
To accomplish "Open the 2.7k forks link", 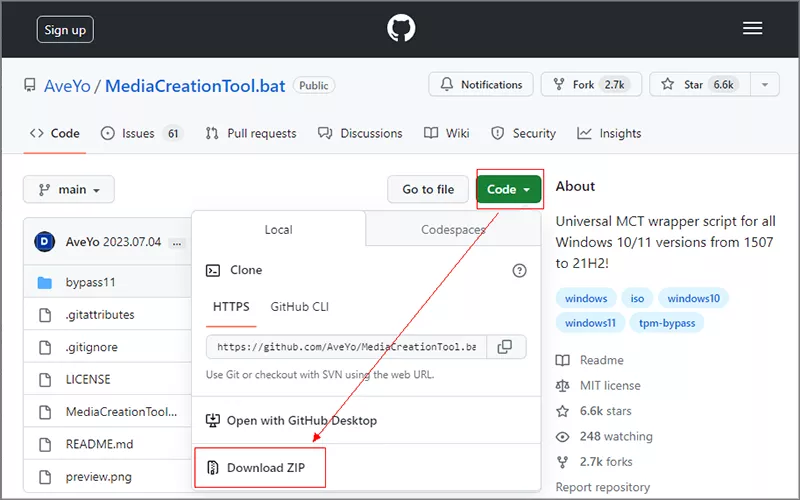I will click(x=594, y=462).
